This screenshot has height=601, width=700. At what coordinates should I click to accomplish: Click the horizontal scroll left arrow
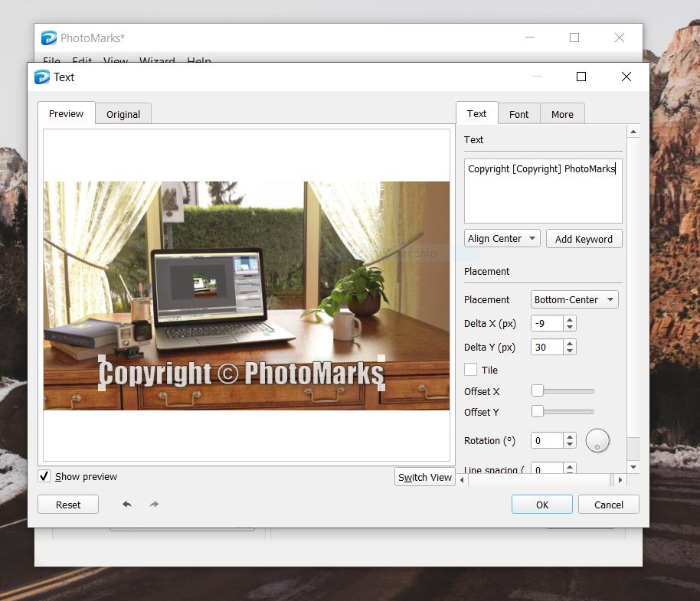tap(462, 480)
